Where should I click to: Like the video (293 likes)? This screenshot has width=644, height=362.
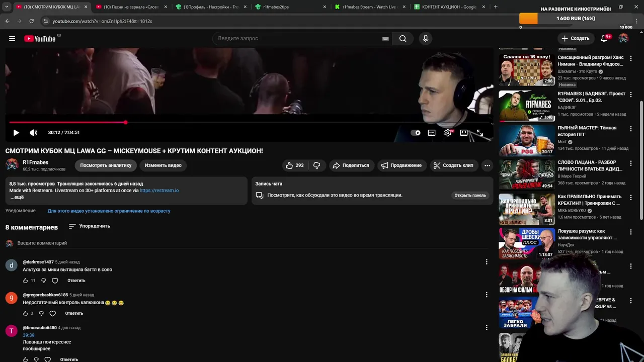tap(295, 165)
